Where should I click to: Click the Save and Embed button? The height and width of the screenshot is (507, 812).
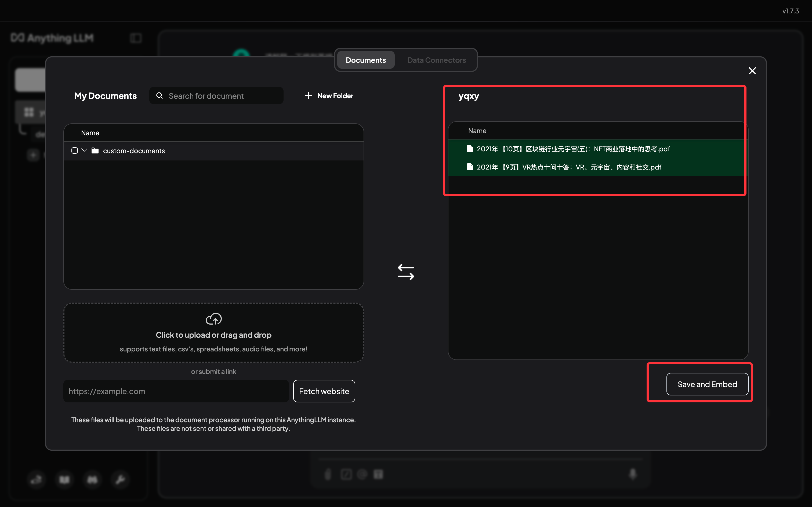coord(707,384)
